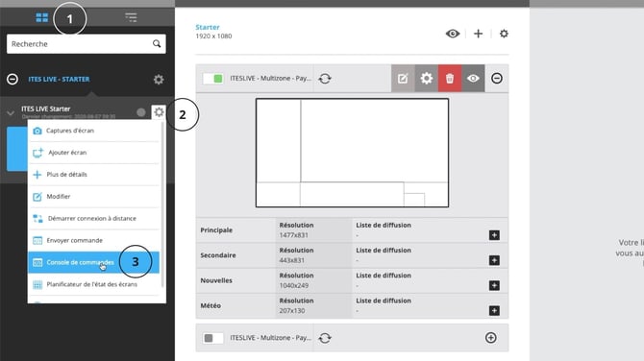The height and width of the screenshot is (361, 644).
Task: Click the 443x831 resolution value
Action: [x=292, y=260]
